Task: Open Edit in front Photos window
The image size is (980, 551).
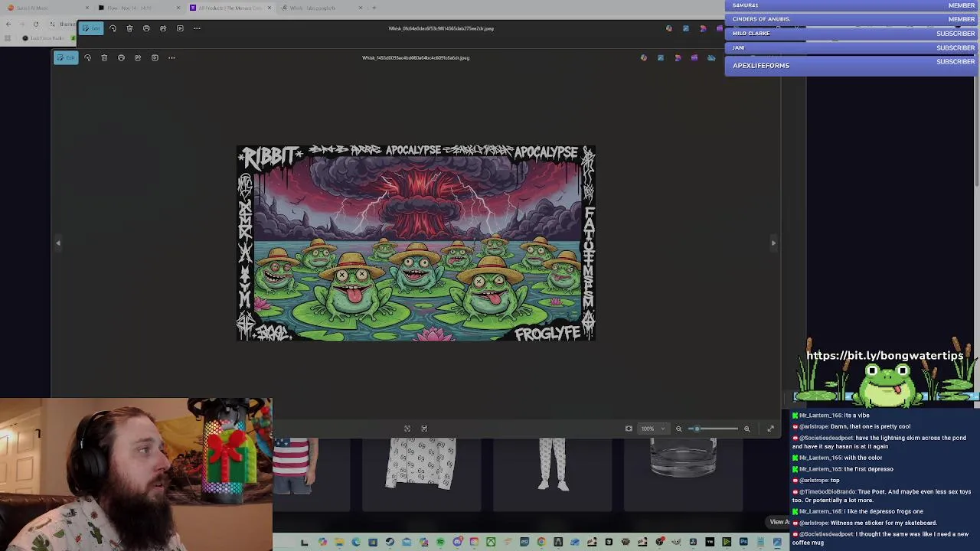Action: click(x=66, y=57)
